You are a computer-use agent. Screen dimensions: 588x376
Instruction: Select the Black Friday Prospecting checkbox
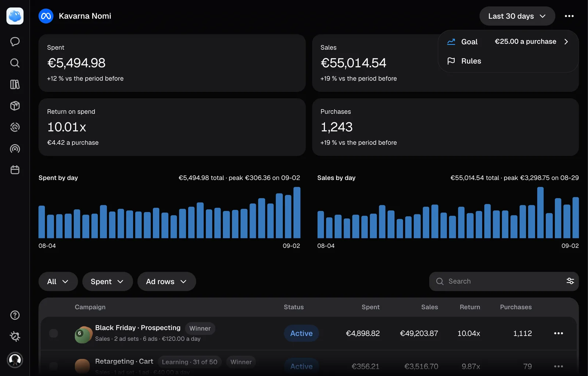pyautogui.click(x=54, y=333)
